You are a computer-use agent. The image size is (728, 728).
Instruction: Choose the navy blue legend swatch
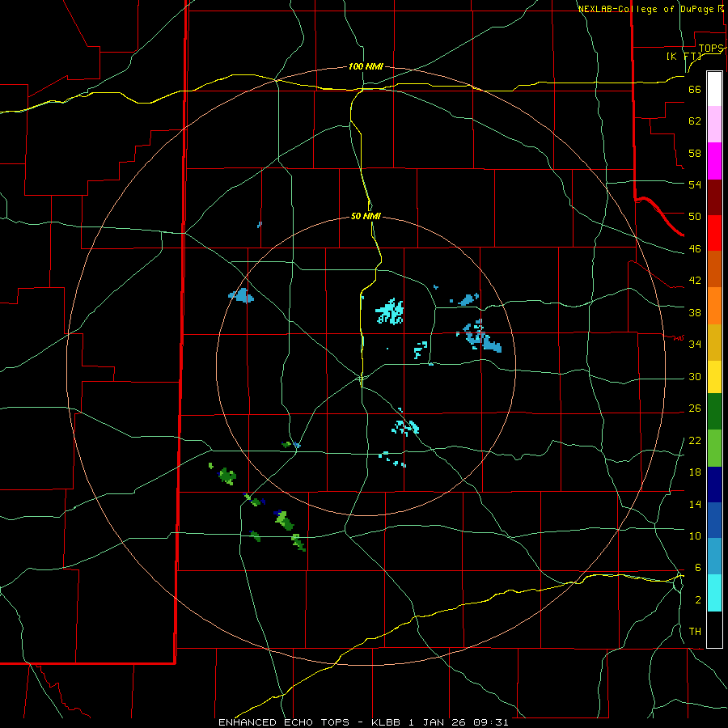click(714, 485)
